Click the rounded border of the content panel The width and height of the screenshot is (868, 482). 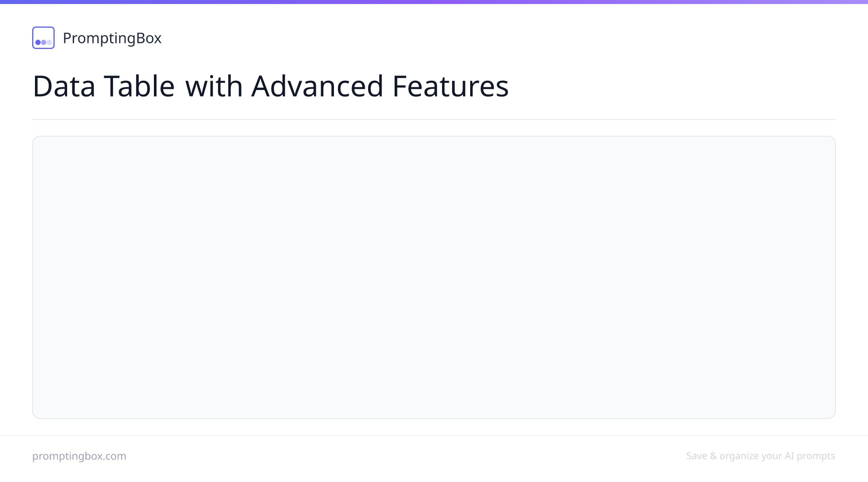click(x=434, y=136)
